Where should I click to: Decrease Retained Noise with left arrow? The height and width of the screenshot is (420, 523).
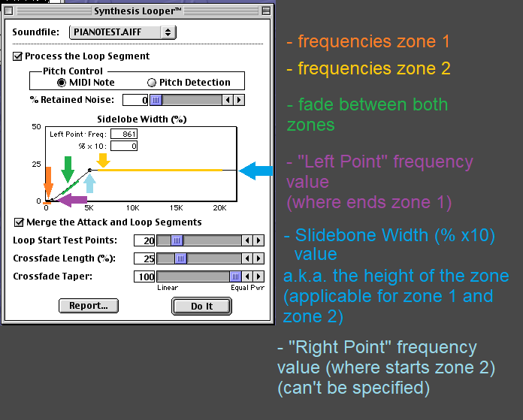pos(228,100)
